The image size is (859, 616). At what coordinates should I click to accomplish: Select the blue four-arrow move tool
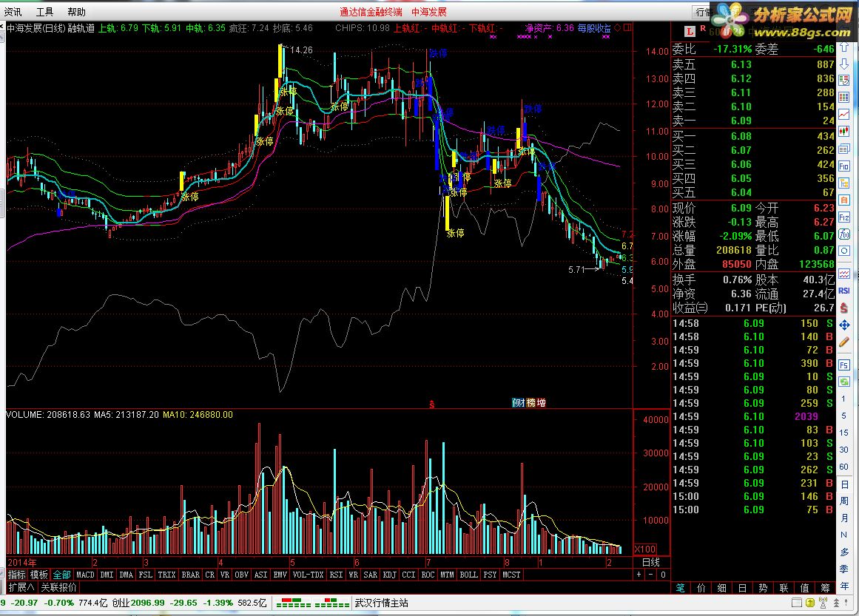[844, 325]
